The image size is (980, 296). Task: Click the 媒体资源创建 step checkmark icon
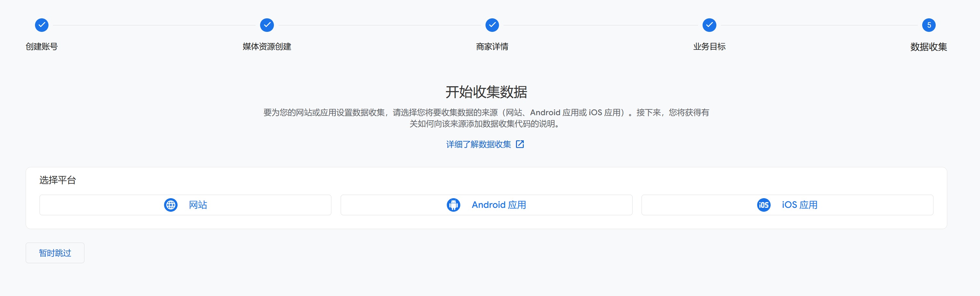click(267, 25)
